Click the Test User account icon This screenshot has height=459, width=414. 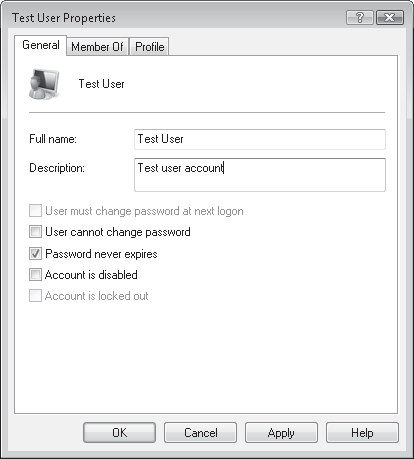pos(44,84)
